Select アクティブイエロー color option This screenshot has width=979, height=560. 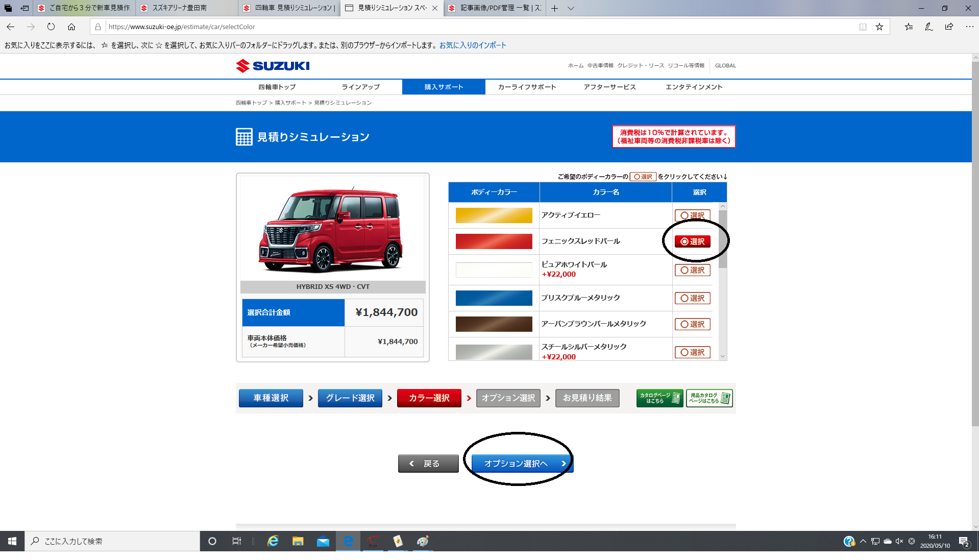click(x=693, y=215)
